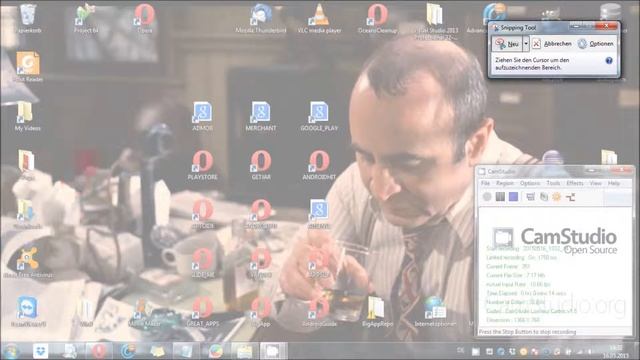Click Abbrechen in Snipping Tool
This screenshot has height=360, width=640.
coord(552,44)
